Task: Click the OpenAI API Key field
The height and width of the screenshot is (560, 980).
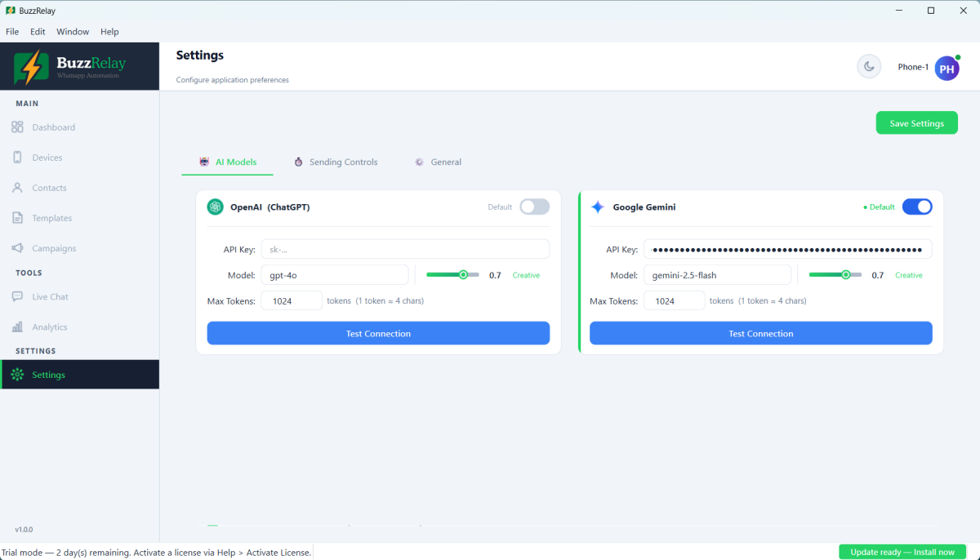Action: tap(405, 249)
